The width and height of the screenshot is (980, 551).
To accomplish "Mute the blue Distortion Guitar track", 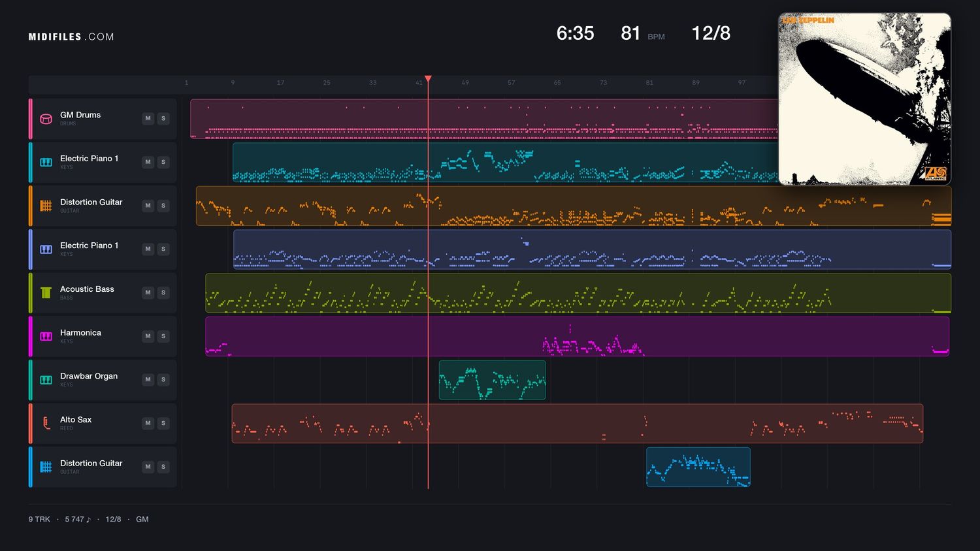I will (148, 467).
